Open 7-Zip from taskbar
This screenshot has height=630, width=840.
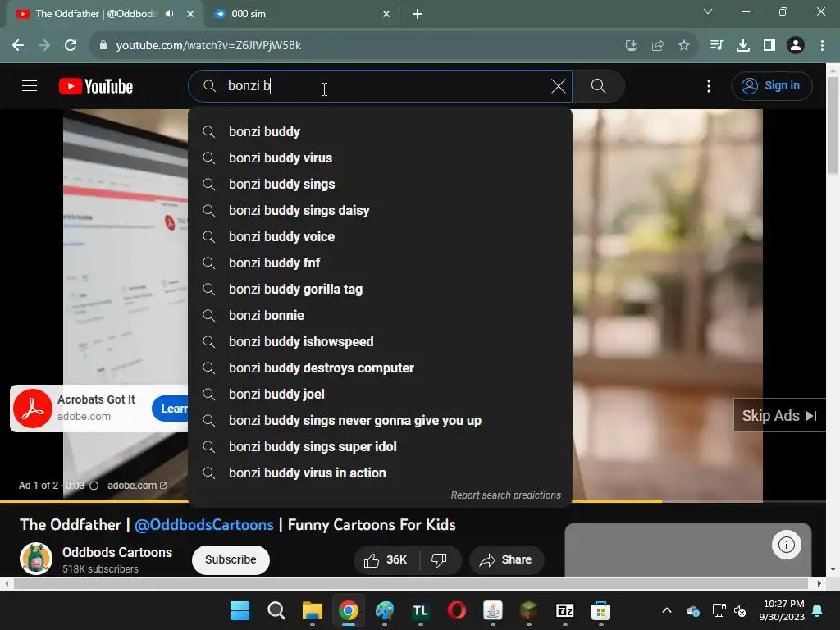[x=564, y=610]
